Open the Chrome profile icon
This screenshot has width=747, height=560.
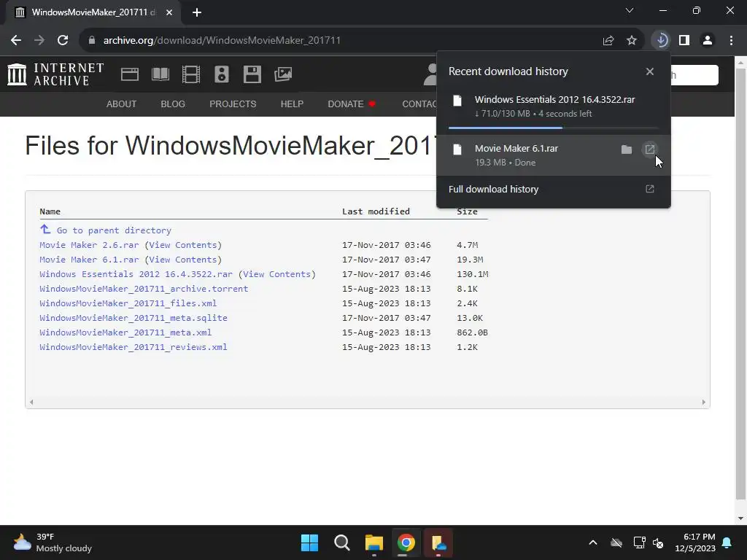coord(708,41)
